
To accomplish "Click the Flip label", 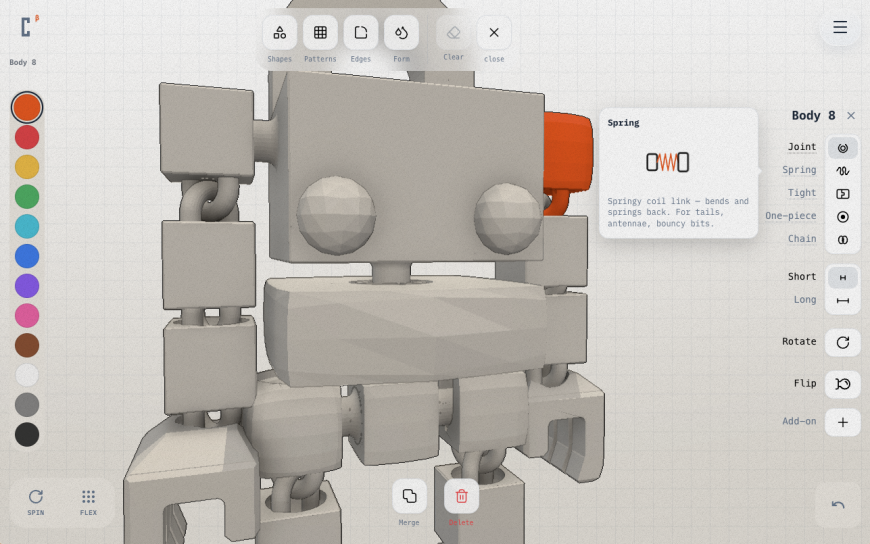I will pos(805,383).
